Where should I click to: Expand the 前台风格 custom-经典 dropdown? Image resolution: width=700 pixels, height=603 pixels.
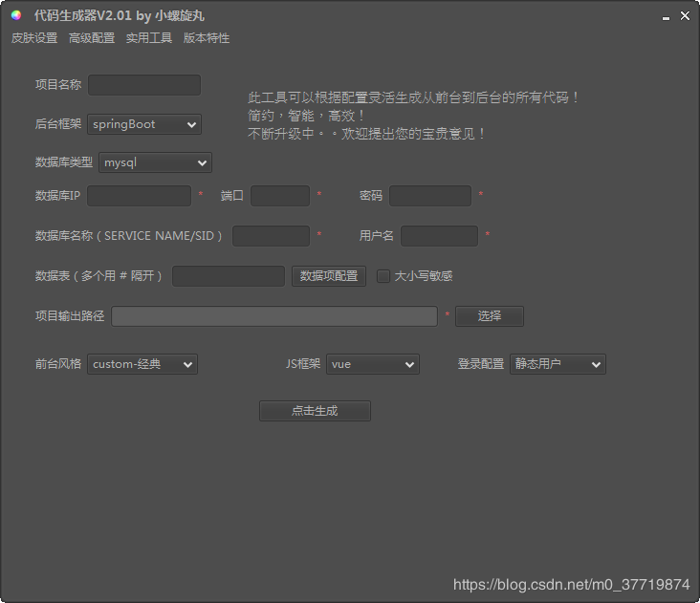click(x=142, y=364)
